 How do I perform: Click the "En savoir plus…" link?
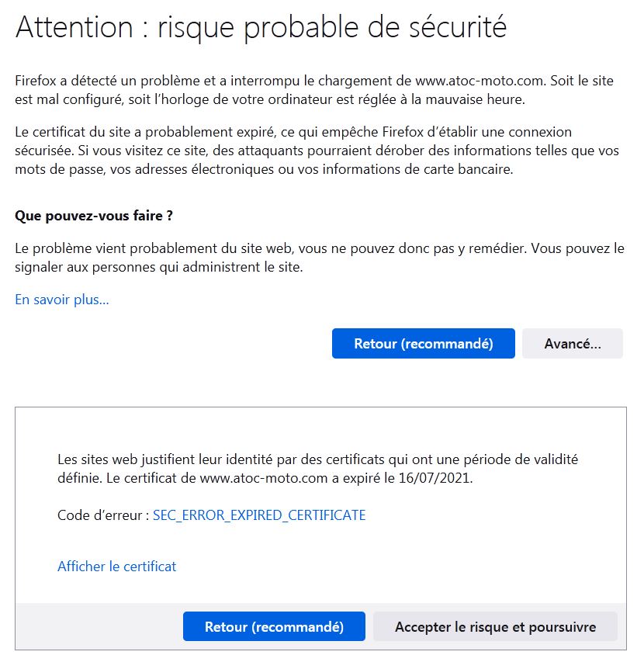click(62, 300)
